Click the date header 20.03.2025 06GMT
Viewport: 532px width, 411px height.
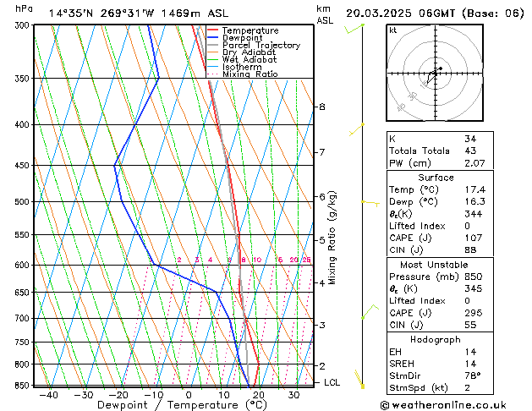[x=435, y=13]
